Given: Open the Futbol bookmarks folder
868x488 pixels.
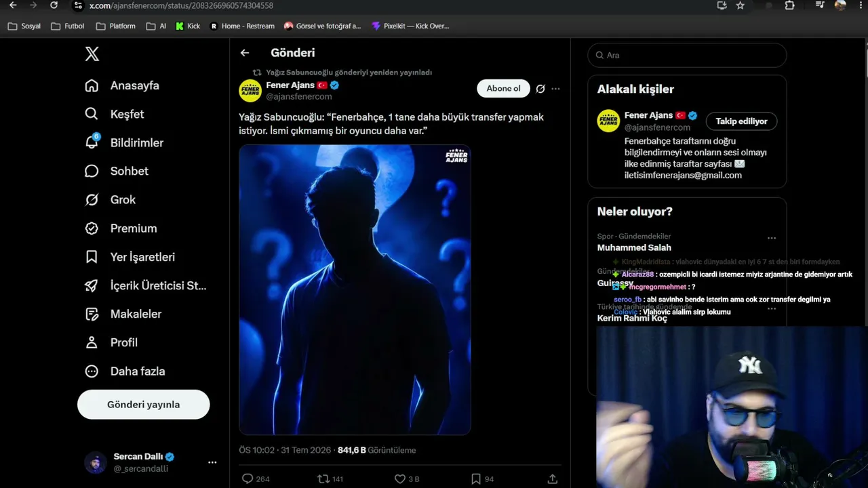Looking at the screenshot, I should [x=68, y=26].
